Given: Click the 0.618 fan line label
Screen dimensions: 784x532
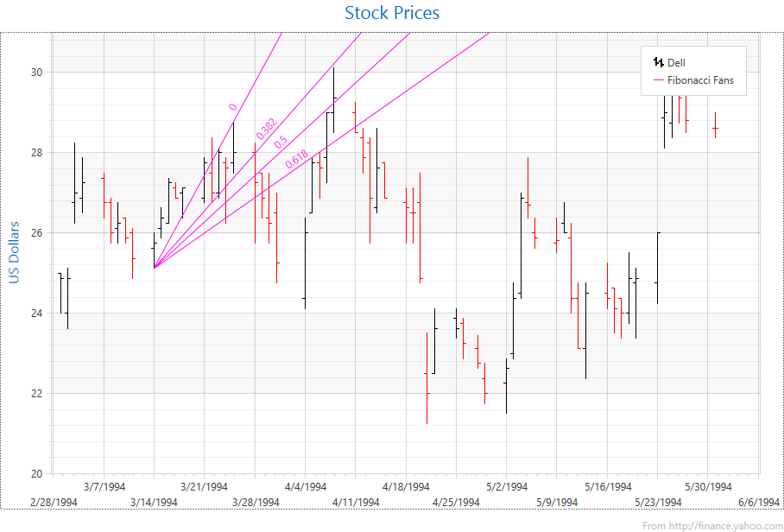Looking at the screenshot, I should pyautogui.click(x=297, y=159).
